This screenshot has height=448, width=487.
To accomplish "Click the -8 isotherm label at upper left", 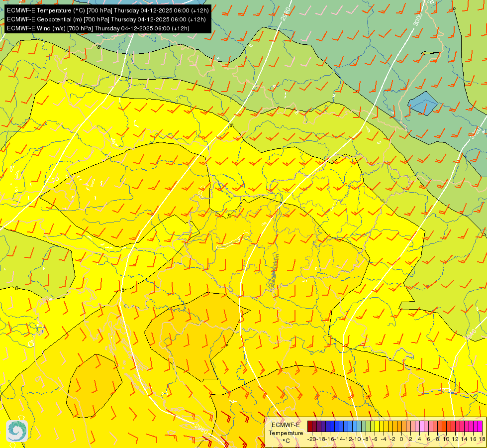I will tap(98, 47).
